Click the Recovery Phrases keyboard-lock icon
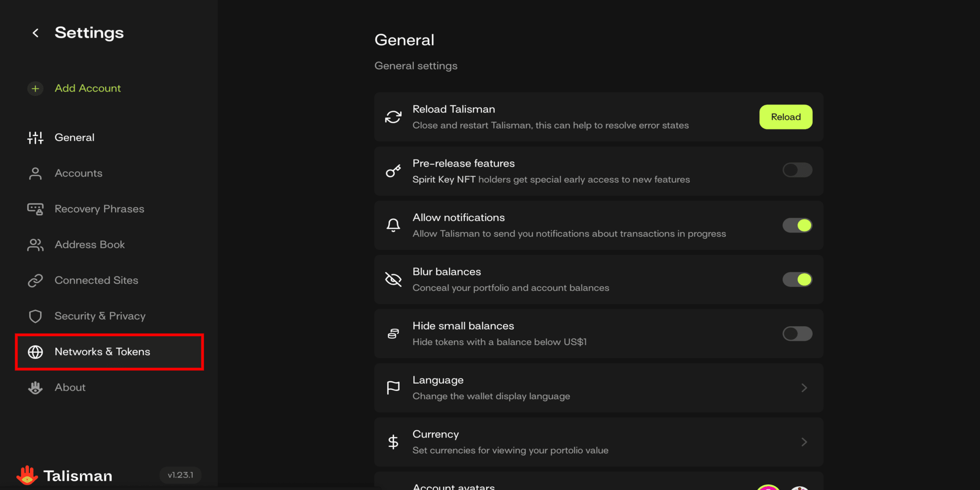 [x=35, y=209]
